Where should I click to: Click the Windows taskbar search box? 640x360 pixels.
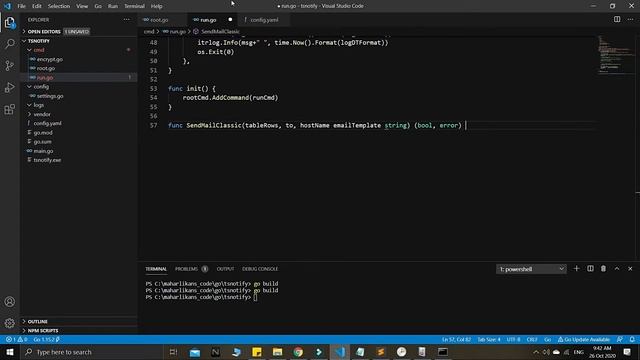[x=92, y=352]
